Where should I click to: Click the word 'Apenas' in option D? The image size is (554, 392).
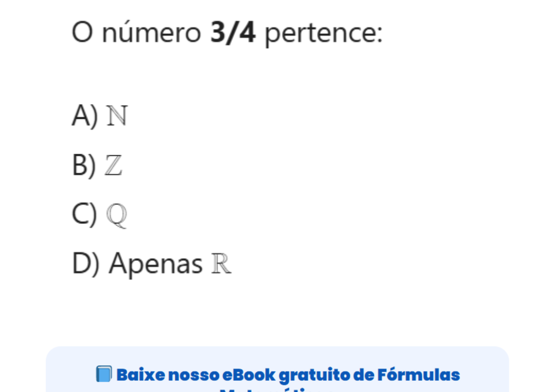point(155,264)
